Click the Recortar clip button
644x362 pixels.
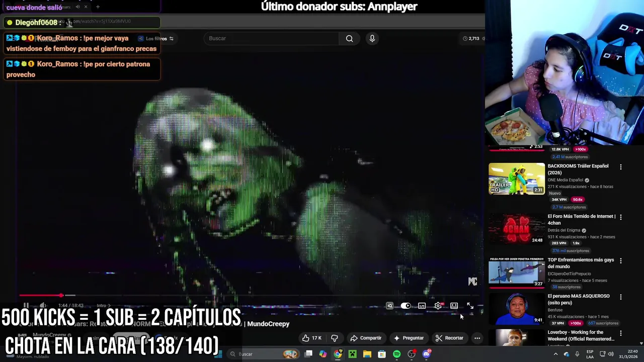click(449, 338)
